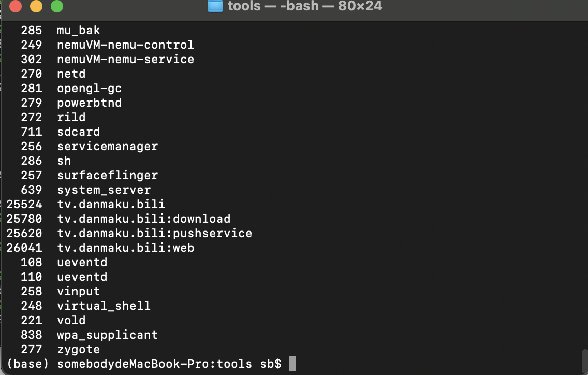
Task: Click the window title 'tools — -bash — 80×24'
Action: 305,6
